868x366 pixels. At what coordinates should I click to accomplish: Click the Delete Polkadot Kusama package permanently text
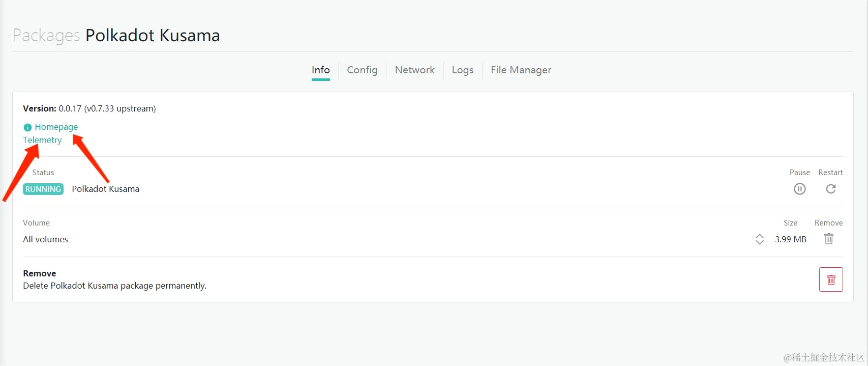click(115, 286)
